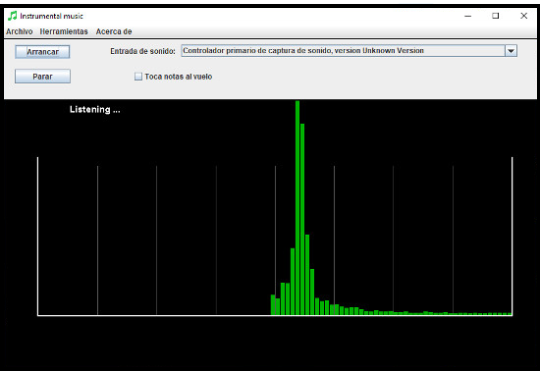Click the Instrumental music title text
The width and height of the screenshot is (540, 374).
pyautogui.click(x=52, y=16)
